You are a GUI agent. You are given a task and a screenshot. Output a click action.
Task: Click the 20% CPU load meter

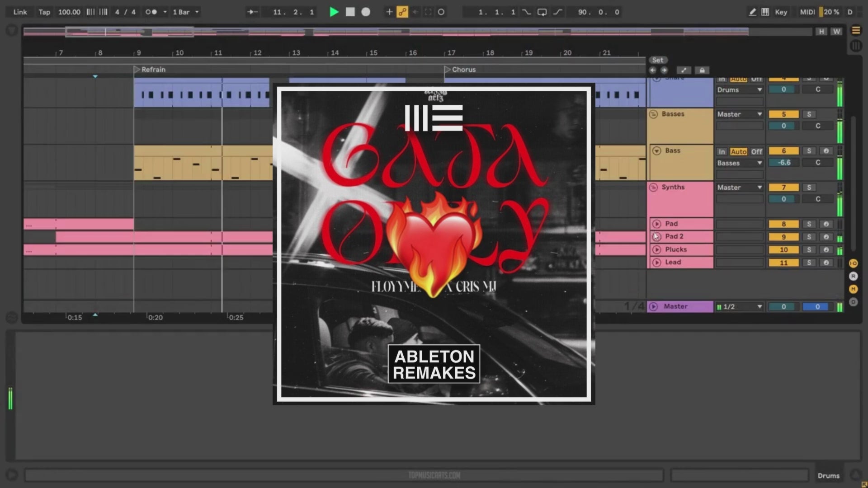tap(830, 12)
